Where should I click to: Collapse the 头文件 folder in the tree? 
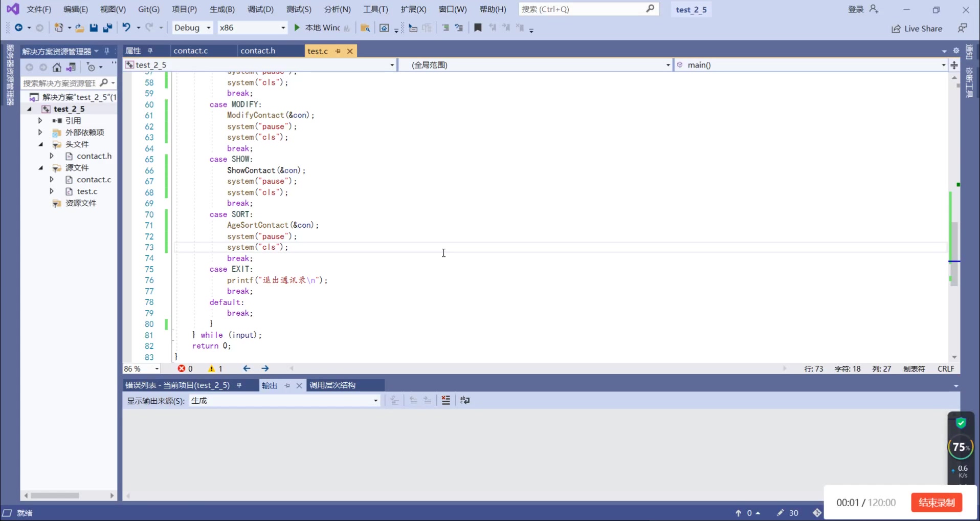41,144
